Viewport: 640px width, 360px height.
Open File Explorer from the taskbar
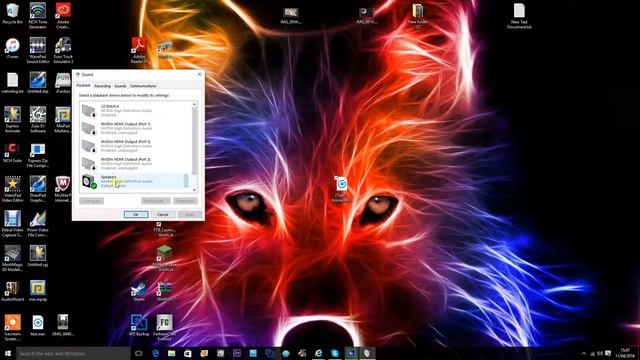[171, 353]
